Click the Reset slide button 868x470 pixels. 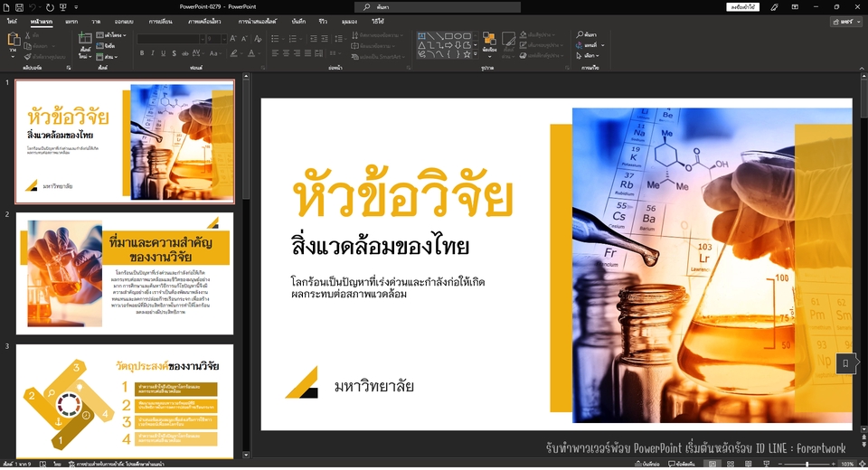point(106,46)
